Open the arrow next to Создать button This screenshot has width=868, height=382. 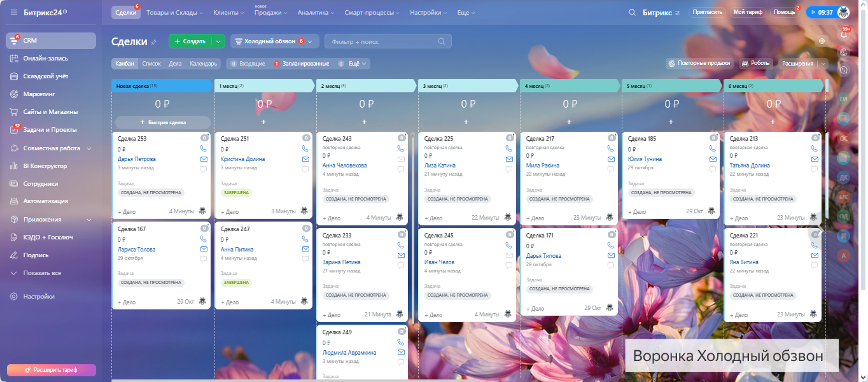click(x=218, y=41)
